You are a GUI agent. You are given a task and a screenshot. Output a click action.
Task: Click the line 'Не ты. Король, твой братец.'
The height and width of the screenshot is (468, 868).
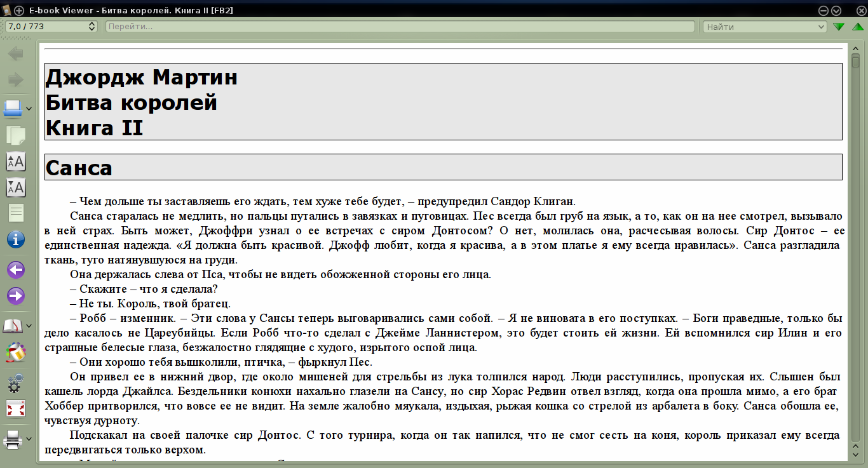coord(150,304)
